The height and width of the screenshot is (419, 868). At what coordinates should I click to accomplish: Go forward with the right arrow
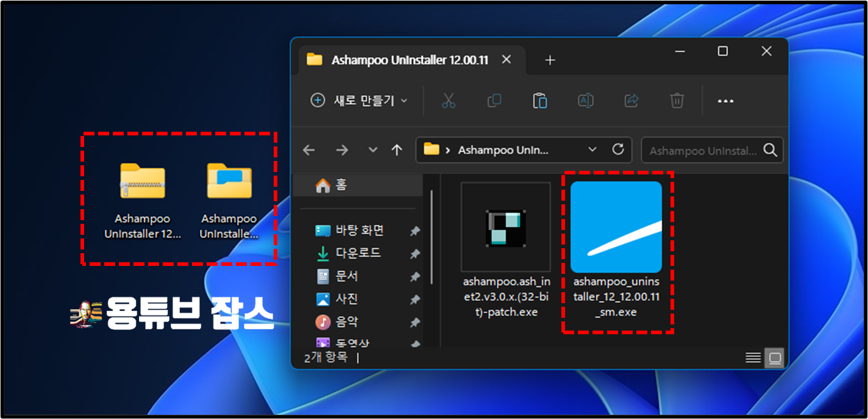coord(342,150)
